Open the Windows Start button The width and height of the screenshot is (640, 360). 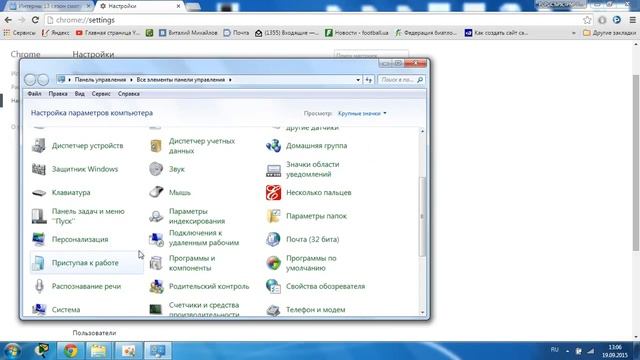pos(13,351)
